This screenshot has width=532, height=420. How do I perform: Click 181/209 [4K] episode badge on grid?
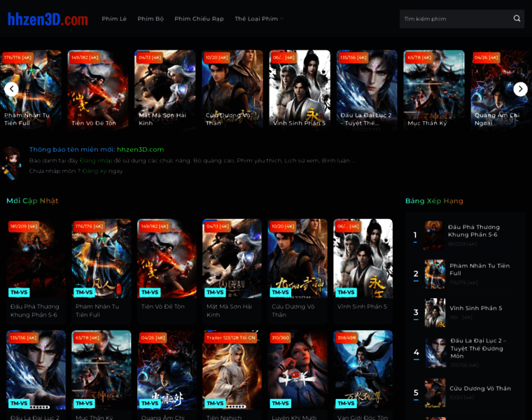[x=24, y=226]
